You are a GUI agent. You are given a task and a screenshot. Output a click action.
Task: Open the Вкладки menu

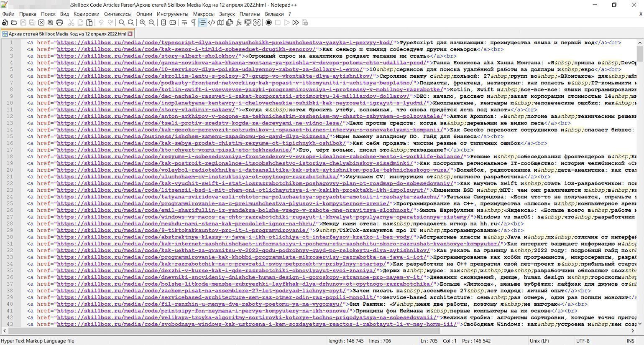pos(274,14)
